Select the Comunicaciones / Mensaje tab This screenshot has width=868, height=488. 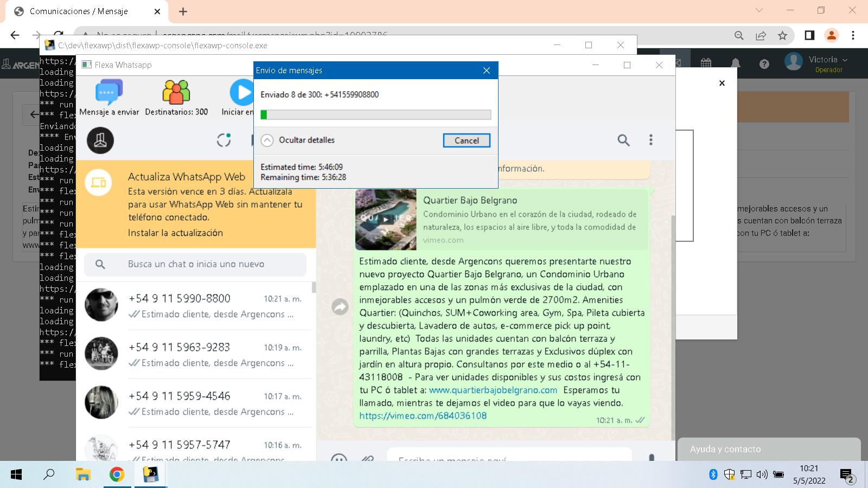tap(87, 11)
